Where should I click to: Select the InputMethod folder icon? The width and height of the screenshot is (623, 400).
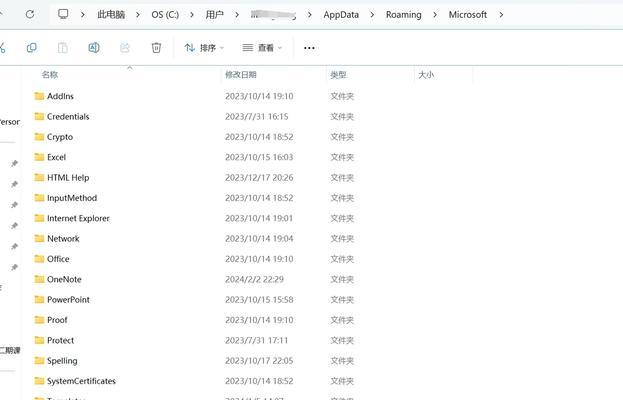coord(39,197)
